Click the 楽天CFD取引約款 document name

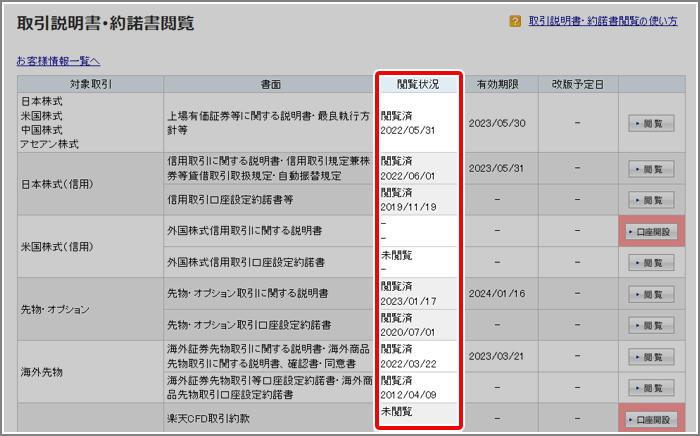208,419
